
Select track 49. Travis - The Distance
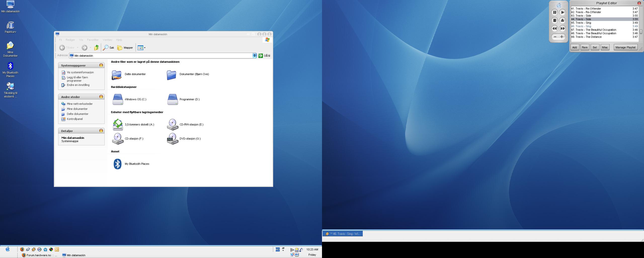coord(604,37)
